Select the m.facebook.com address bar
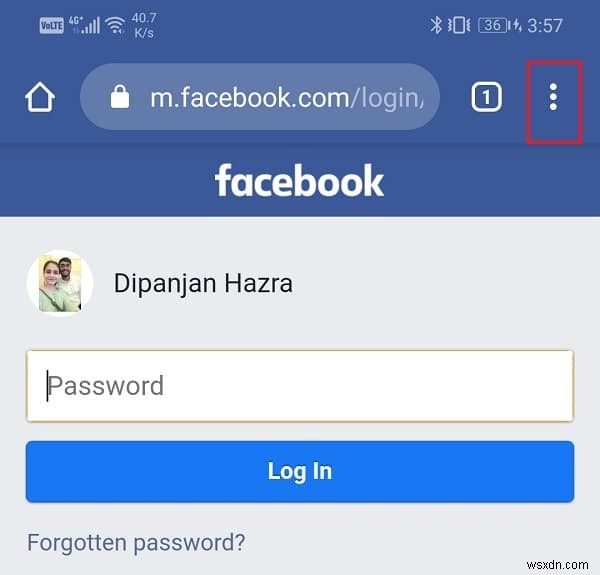 tap(260, 97)
